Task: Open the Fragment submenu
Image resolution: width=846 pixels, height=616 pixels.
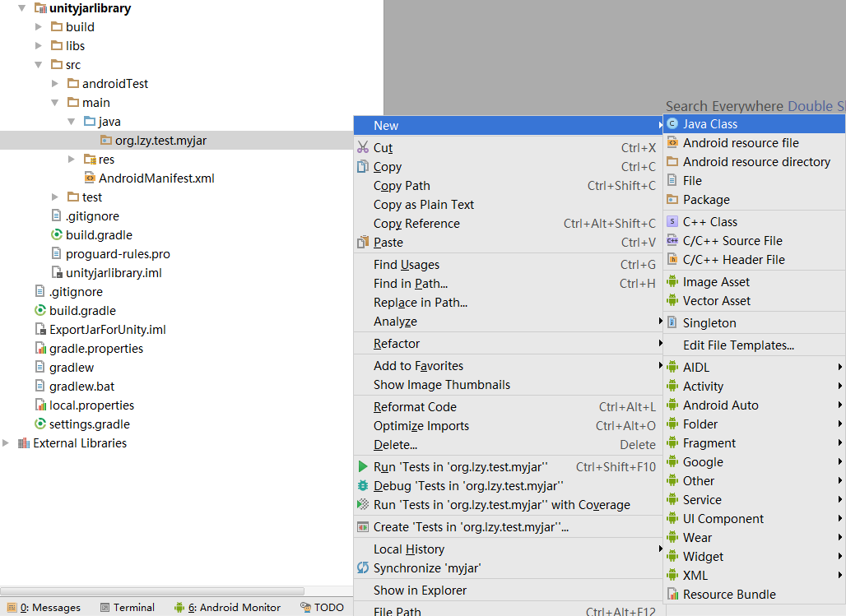Action: tap(755, 443)
